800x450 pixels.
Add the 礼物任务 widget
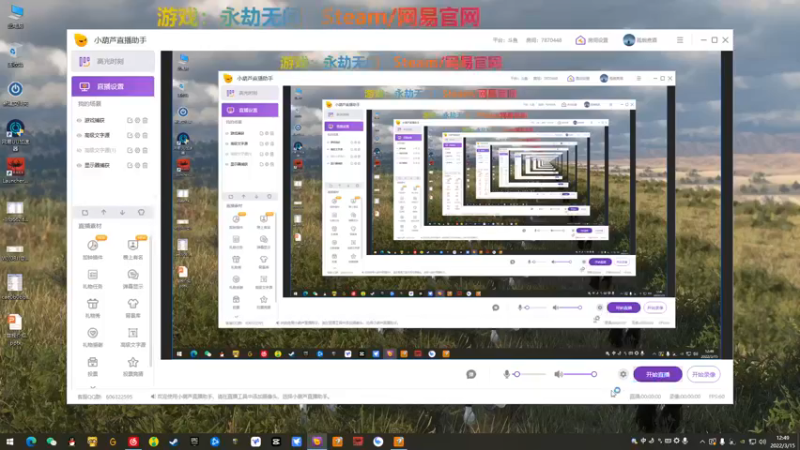93,279
